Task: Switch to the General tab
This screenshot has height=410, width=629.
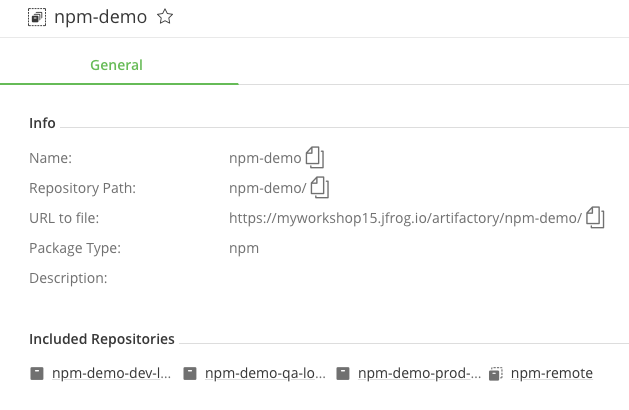Action: click(116, 65)
